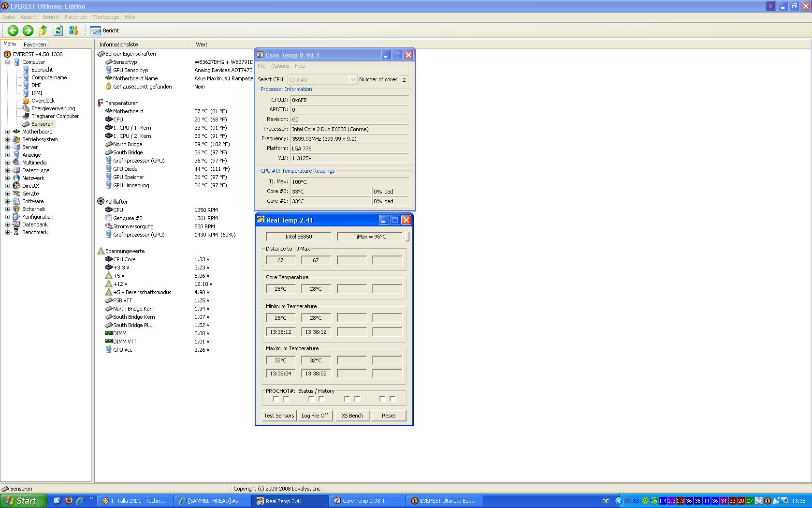Expand the Betriebssystem tree node
Image resolution: width=812 pixels, height=508 pixels.
[7, 139]
